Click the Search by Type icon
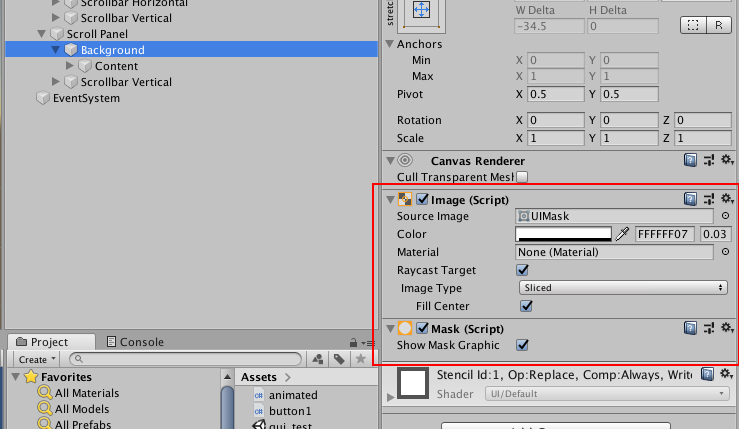This screenshot has width=739, height=429. click(319, 359)
